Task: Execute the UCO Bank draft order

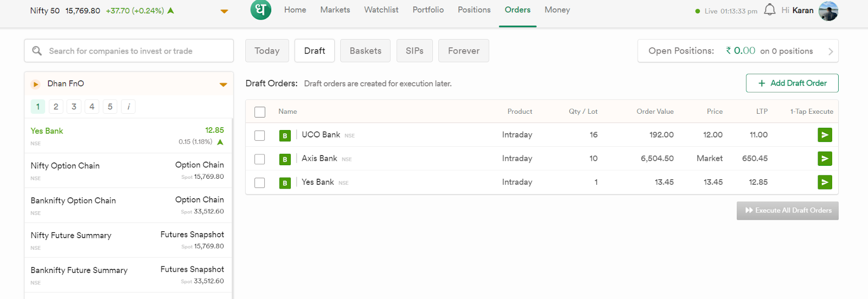Action: tap(825, 135)
